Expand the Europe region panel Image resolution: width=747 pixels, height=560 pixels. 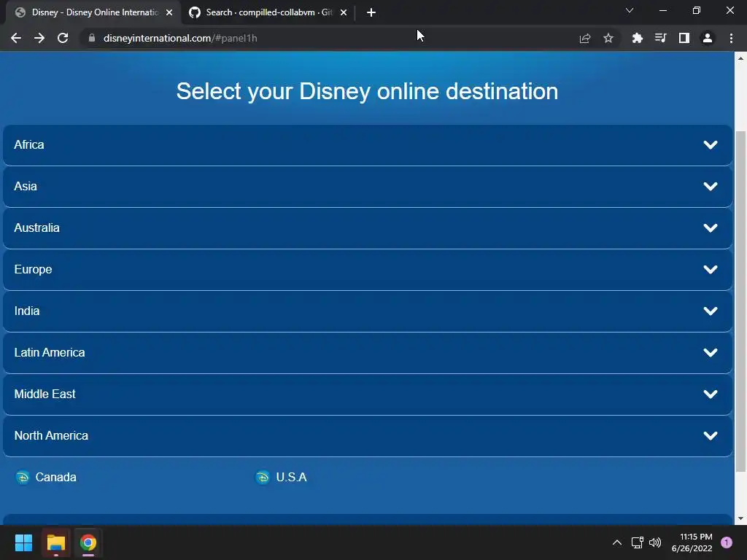pyautogui.click(x=368, y=270)
